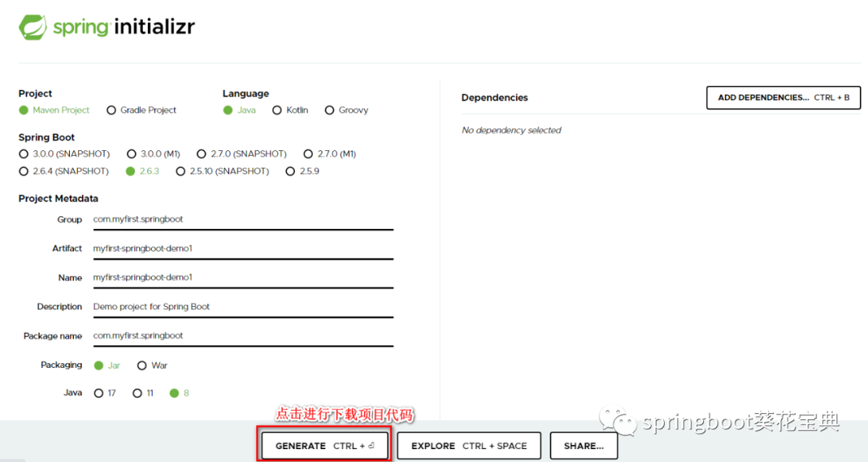868x462 pixels.
Task: Choose Groovy as the language
Action: click(x=346, y=110)
